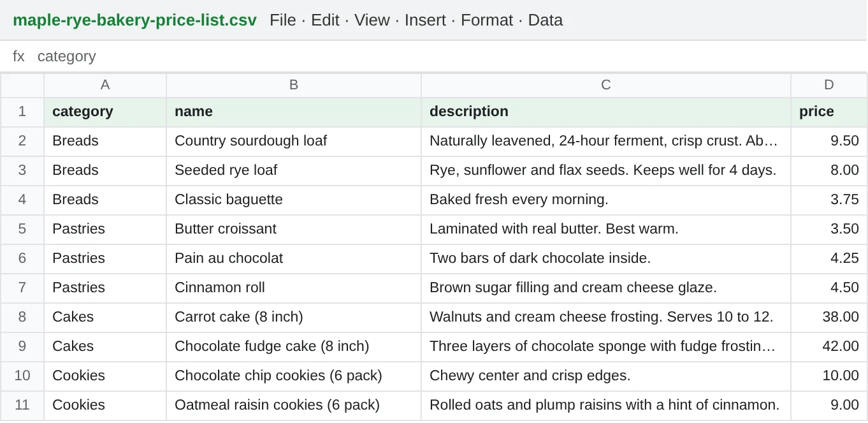Select cell 'Butter croissant'

[294, 229]
